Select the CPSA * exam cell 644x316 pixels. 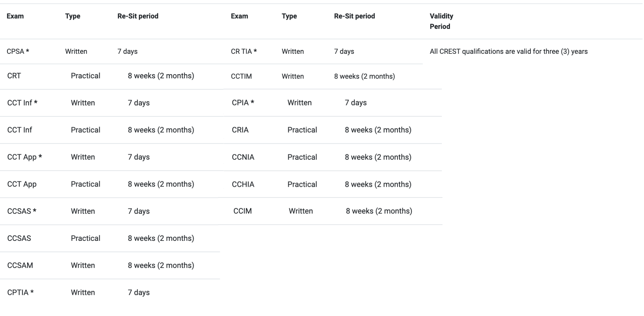pyautogui.click(x=18, y=52)
